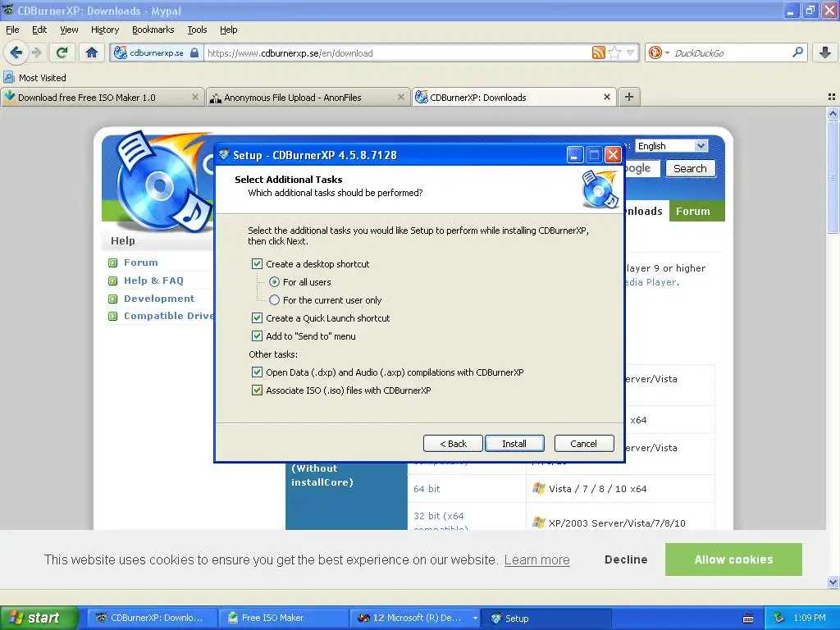This screenshot has height=630, width=840.
Task: Open the Windows start button
Action: point(39,618)
